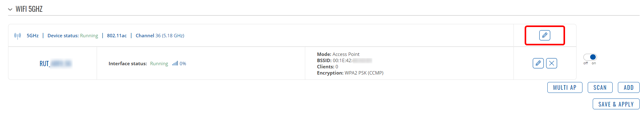Click ADD to create new interface
This screenshot has width=644, height=114.
coord(628,88)
